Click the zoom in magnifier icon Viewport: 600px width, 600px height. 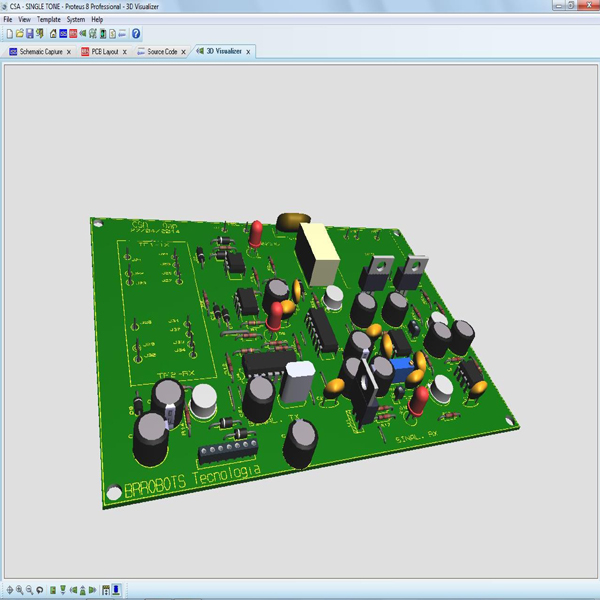19,591
